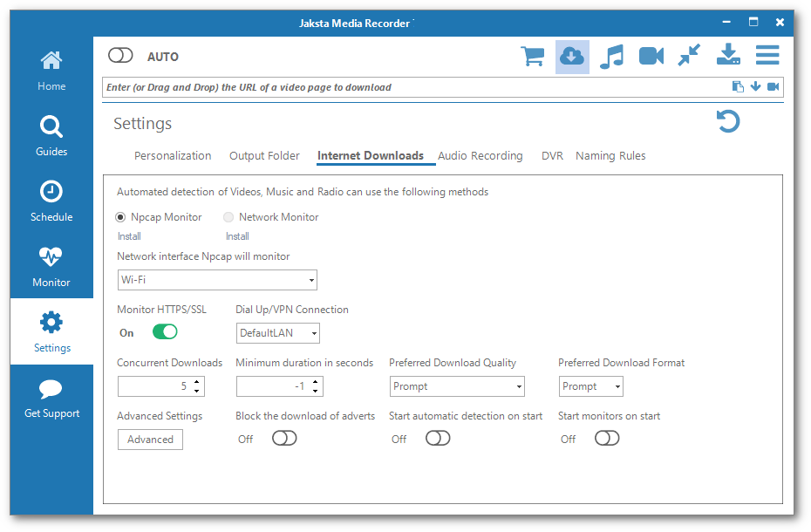Maximize the Jaksta Media Recorder window
Screen dimensions: 811x532
pos(753,23)
